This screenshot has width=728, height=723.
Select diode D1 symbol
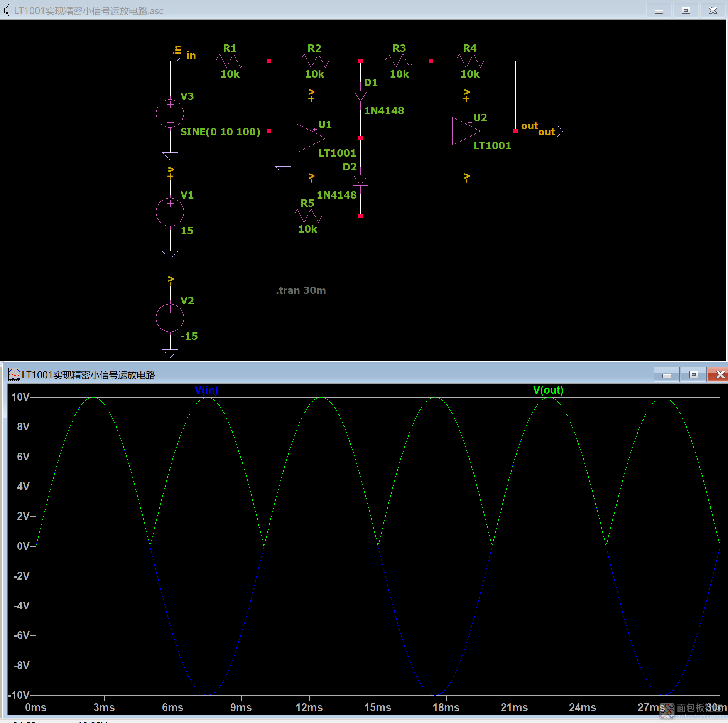pos(360,96)
